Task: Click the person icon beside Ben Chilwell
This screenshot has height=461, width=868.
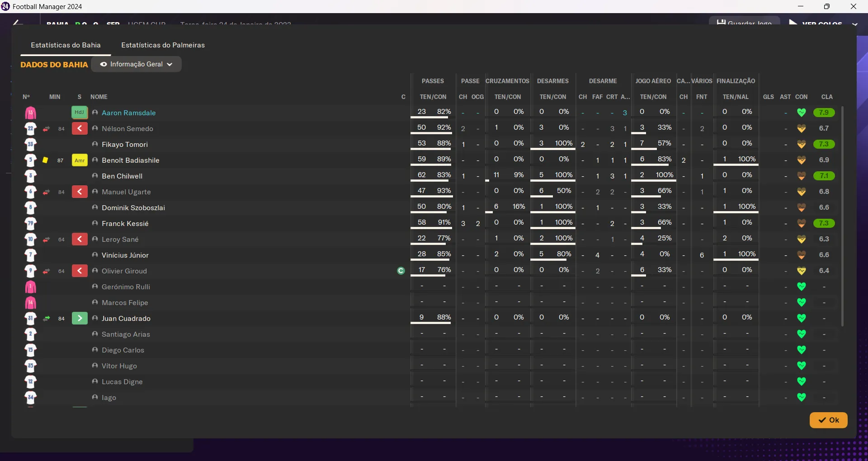Action: (x=95, y=176)
